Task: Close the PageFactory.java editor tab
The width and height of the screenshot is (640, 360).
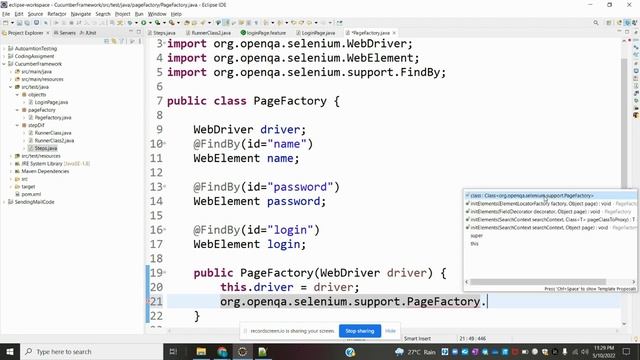Action: (x=394, y=33)
